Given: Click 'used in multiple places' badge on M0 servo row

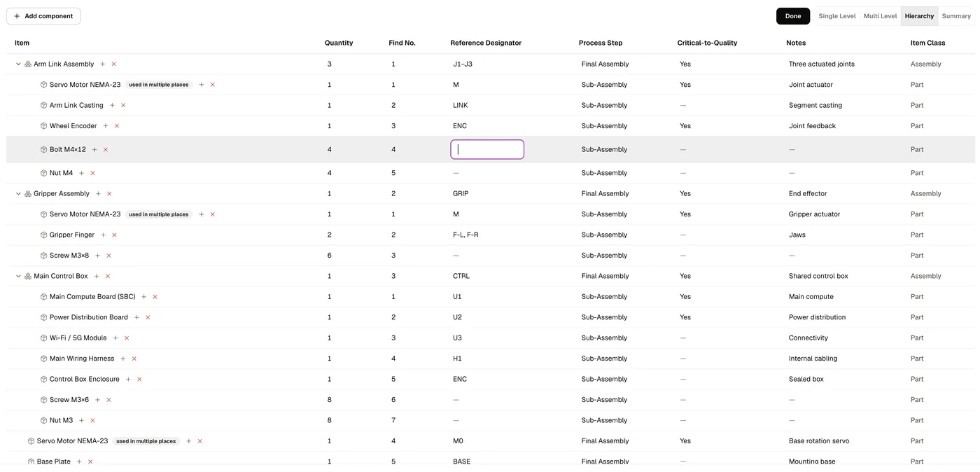Looking at the screenshot, I should tap(146, 441).
